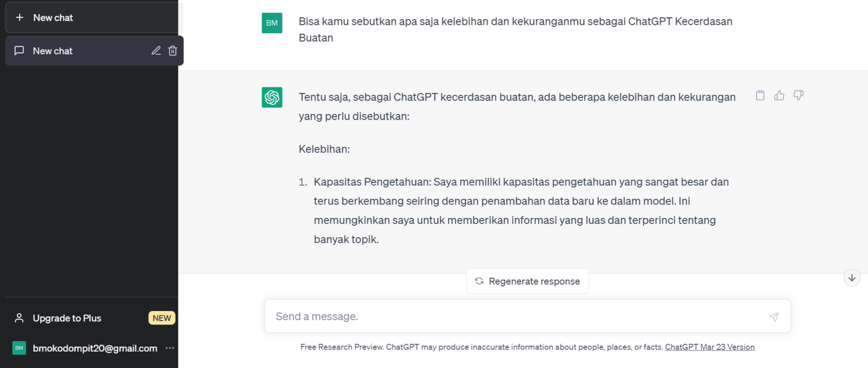Open the Upgrade to Plus option
The width and height of the screenshot is (868, 368).
(66, 318)
